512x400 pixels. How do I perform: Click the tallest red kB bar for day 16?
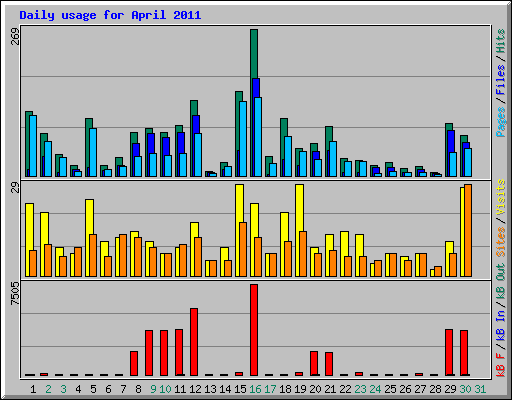coord(254,330)
